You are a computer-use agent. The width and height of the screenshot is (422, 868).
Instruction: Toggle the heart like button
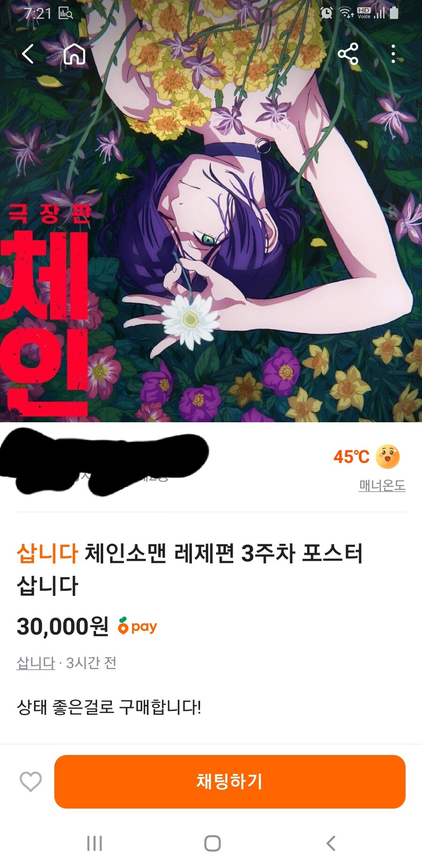[x=31, y=782]
